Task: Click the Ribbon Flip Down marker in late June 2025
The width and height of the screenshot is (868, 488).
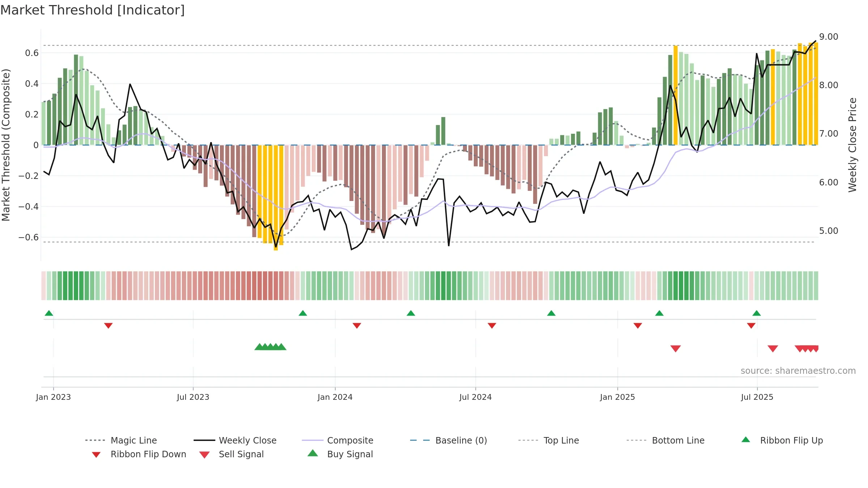Action: [x=751, y=326]
